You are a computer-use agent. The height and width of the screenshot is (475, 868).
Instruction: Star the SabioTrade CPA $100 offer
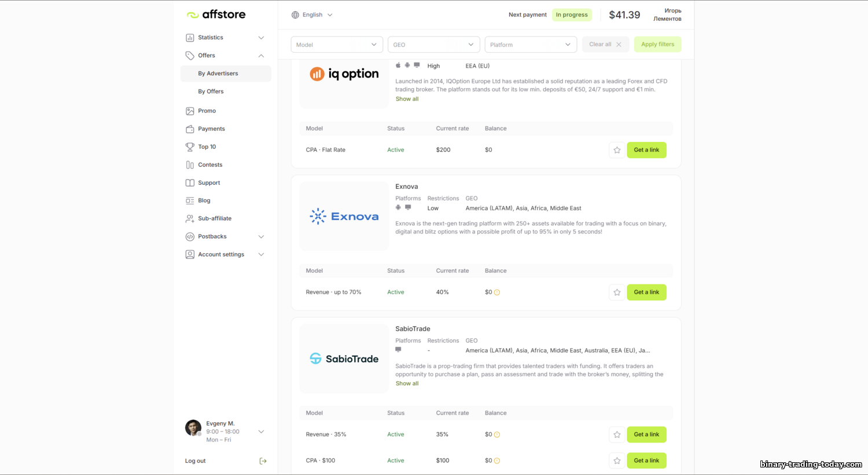pos(617,461)
